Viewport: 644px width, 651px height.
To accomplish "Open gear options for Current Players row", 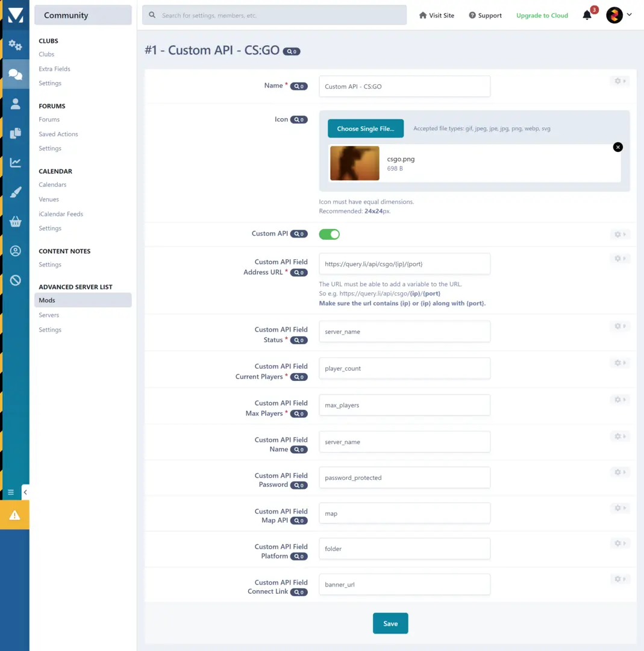I will pyautogui.click(x=620, y=363).
